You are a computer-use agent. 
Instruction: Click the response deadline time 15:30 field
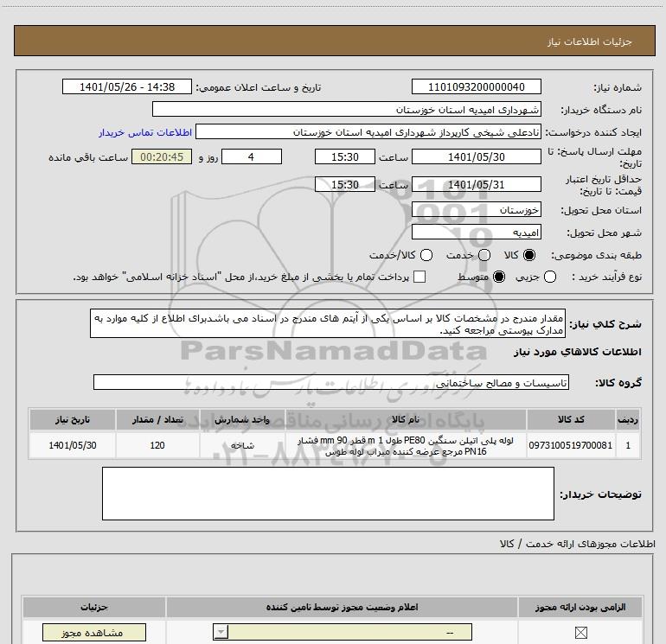click(x=345, y=157)
